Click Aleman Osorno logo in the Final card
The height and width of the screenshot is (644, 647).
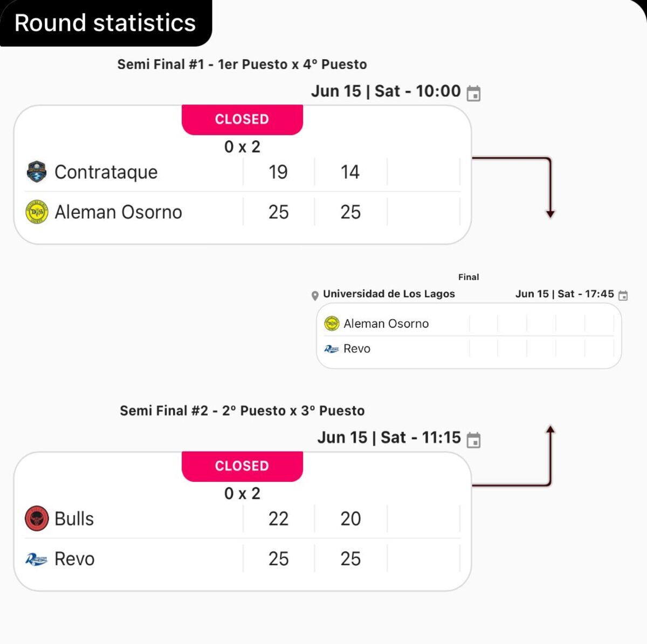click(332, 323)
